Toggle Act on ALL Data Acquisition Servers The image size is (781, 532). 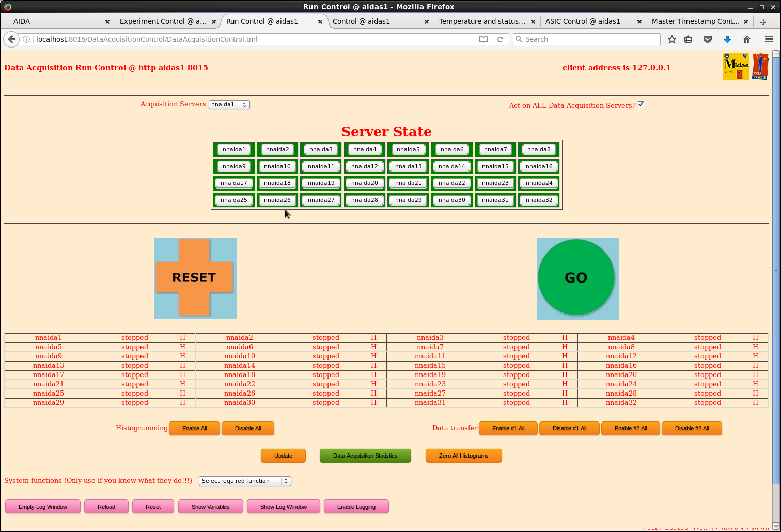pyautogui.click(x=641, y=104)
